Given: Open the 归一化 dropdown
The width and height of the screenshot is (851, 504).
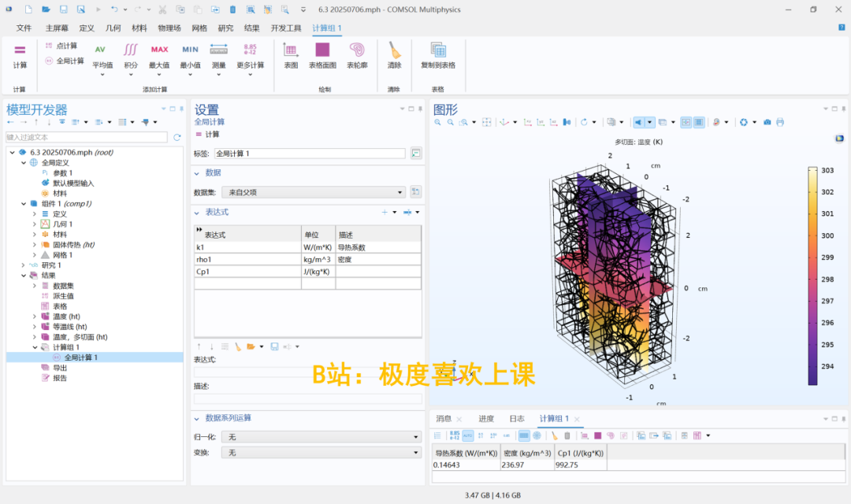Looking at the screenshot, I should click(321, 437).
